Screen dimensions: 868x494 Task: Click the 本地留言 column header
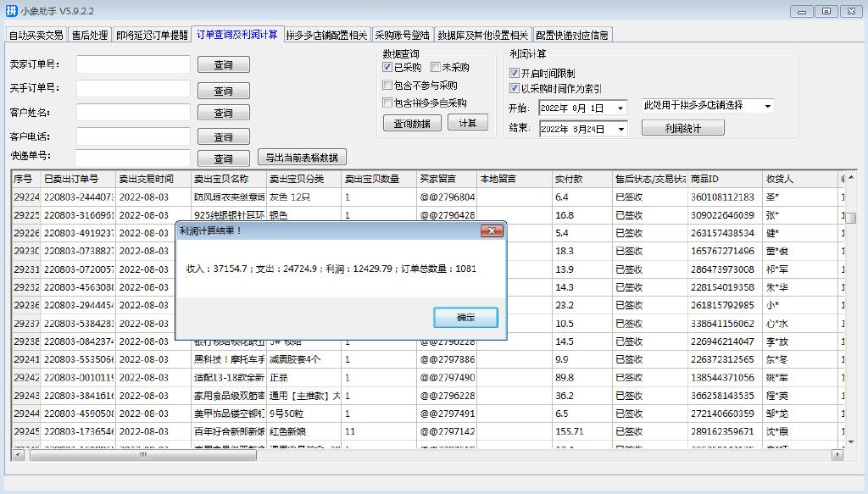pos(515,179)
